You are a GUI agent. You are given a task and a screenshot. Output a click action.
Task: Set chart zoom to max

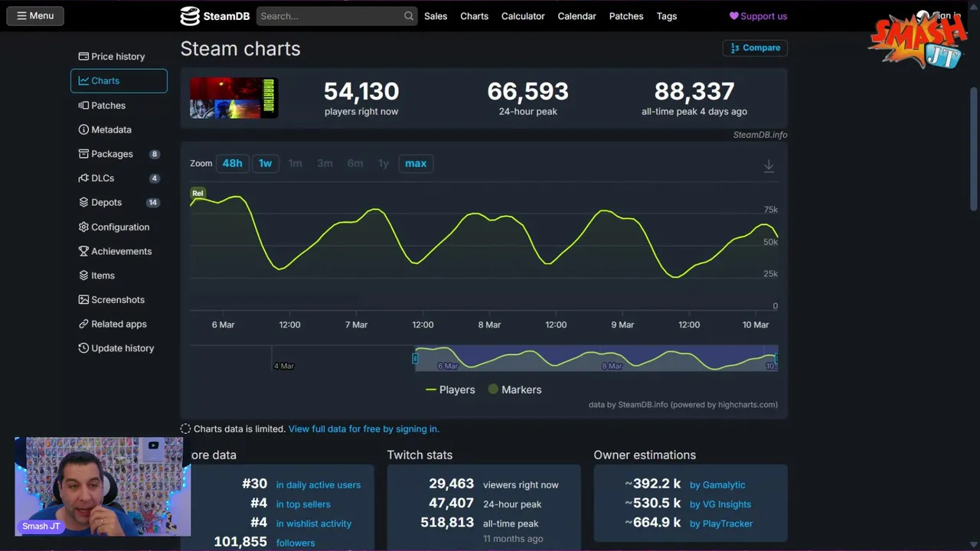416,163
